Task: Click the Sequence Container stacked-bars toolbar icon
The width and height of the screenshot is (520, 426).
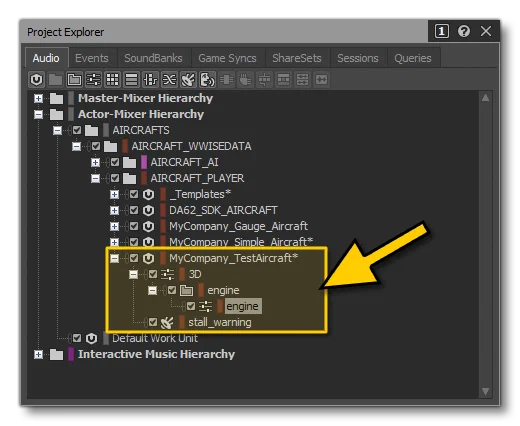Action: [131, 80]
